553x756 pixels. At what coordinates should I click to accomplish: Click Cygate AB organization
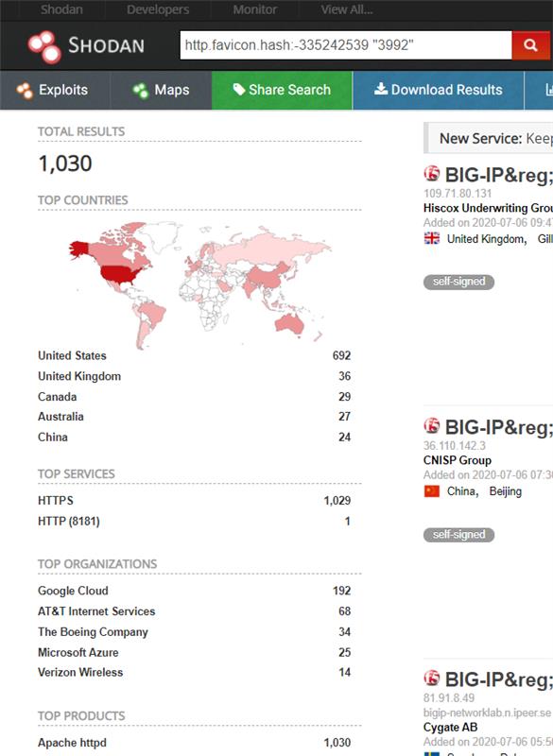450,727
